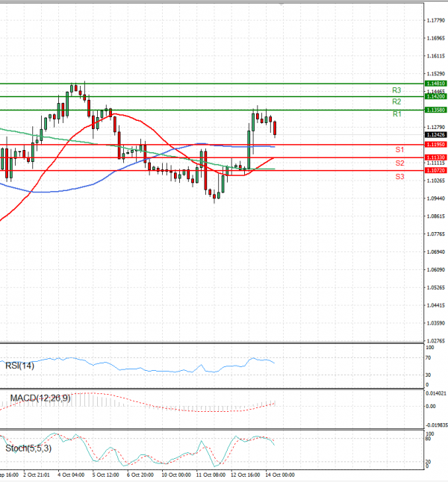Screen dimensions: 448x482
Task: Select the S3 support label
Action: 399,177
